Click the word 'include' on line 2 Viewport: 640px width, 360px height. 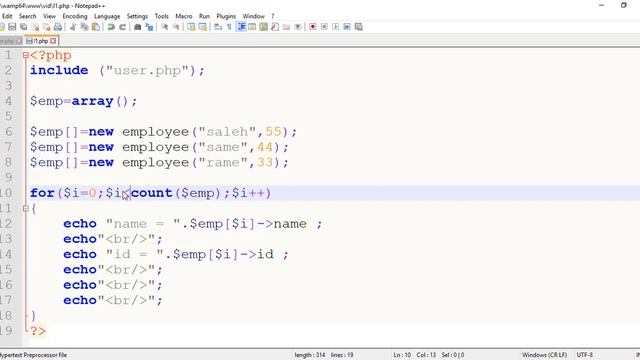(59, 70)
